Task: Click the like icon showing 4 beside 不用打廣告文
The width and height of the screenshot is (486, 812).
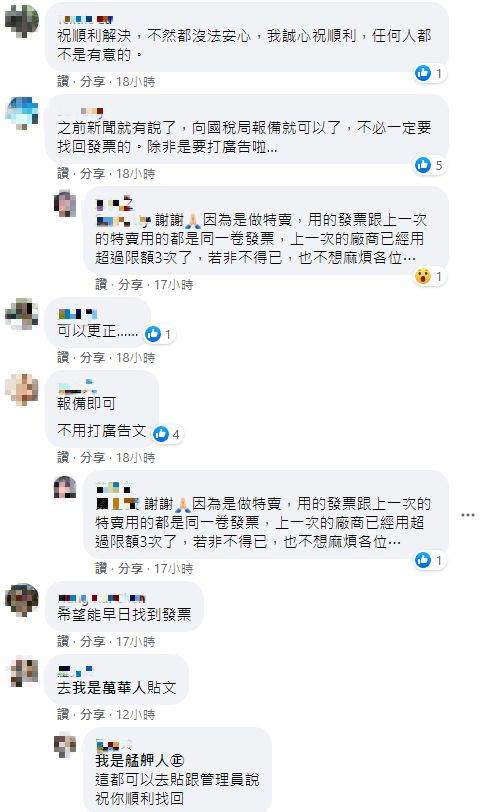Action: (x=161, y=434)
